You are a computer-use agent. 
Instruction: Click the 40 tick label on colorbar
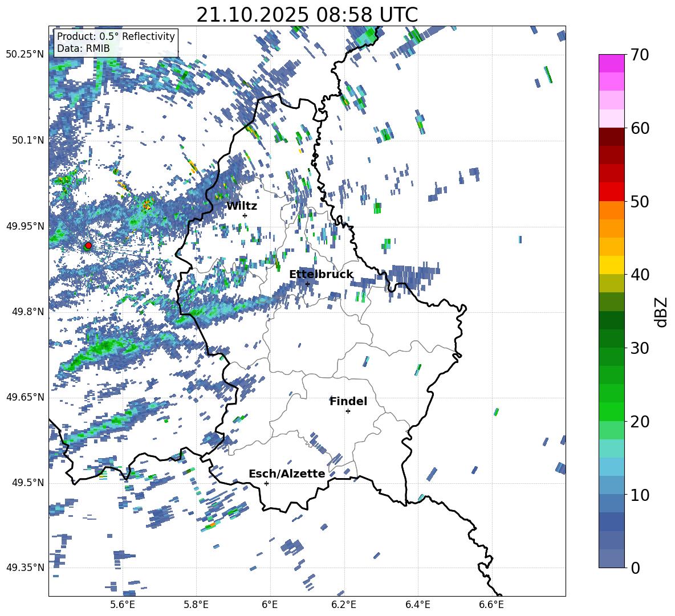pyautogui.click(x=640, y=275)
